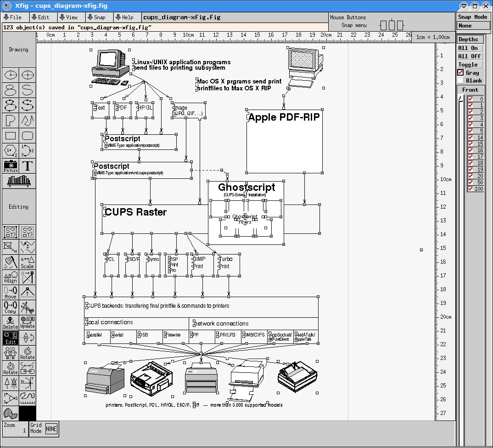
Task: Click the Rotate tool with counterclockwise arrow
Action: tap(11, 368)
